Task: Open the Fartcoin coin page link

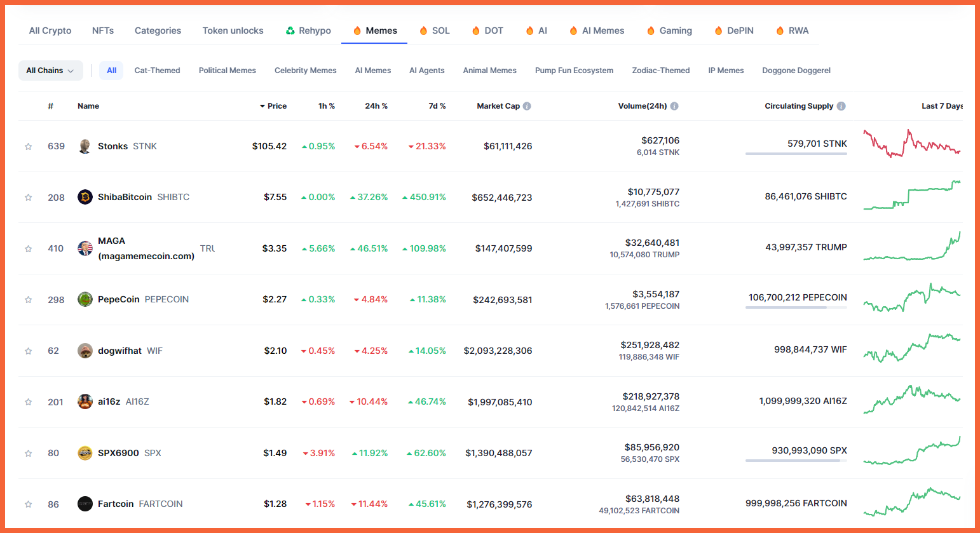Action: [140, 504]
